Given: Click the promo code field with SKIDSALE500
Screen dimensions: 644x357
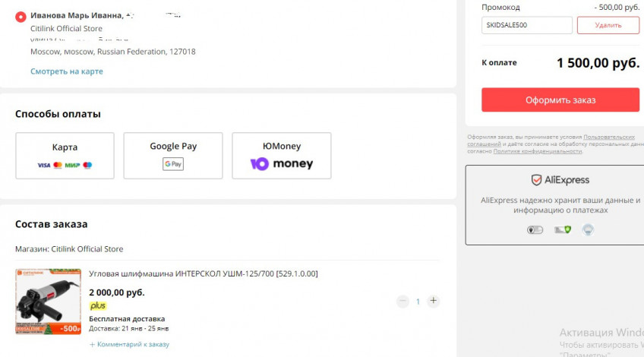Looking at the screenshot, I should (x=526, y=25).
